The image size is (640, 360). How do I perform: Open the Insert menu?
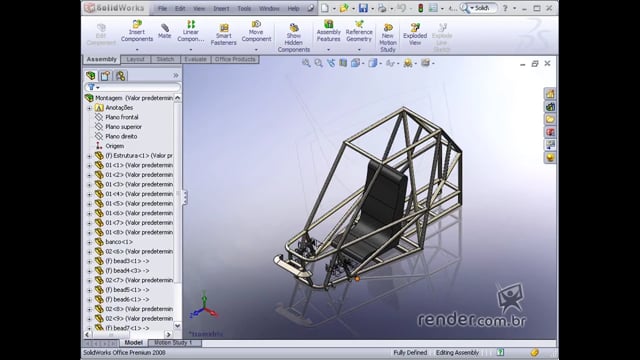[221, 8]
